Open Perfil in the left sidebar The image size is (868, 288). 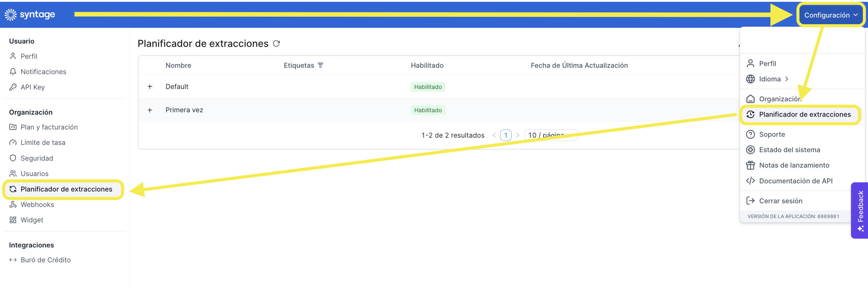tap(29, 56)
